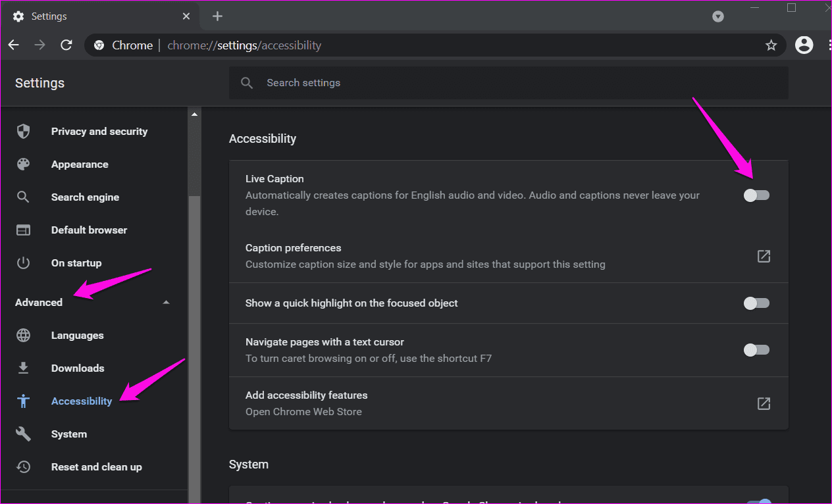Click the forward navigation arrow
This screenshot has height=504, width=832.
(39, 45)
